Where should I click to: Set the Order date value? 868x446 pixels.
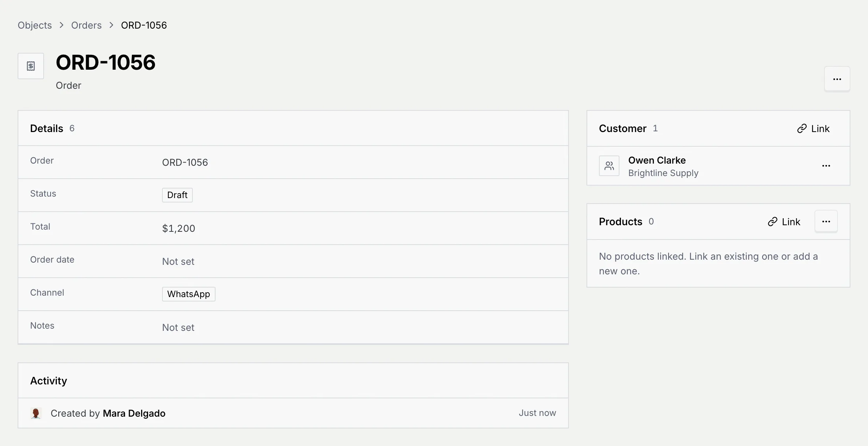point(178,261)
